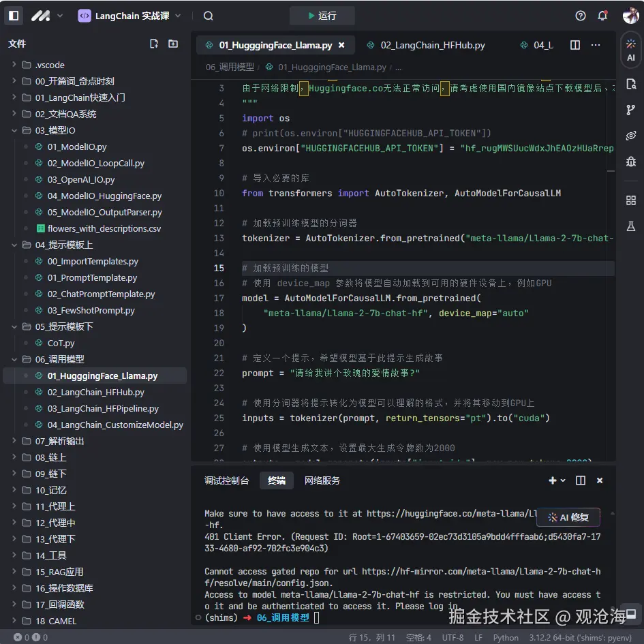This screenshot has width=644, height=644.
Task: Toggle the left sidebar panel icon
Action: click(14, 16)
